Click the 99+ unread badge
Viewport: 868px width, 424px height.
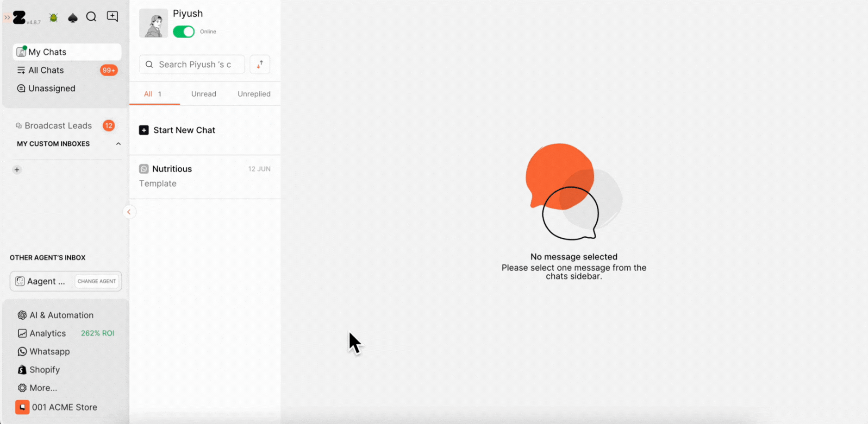109,70
